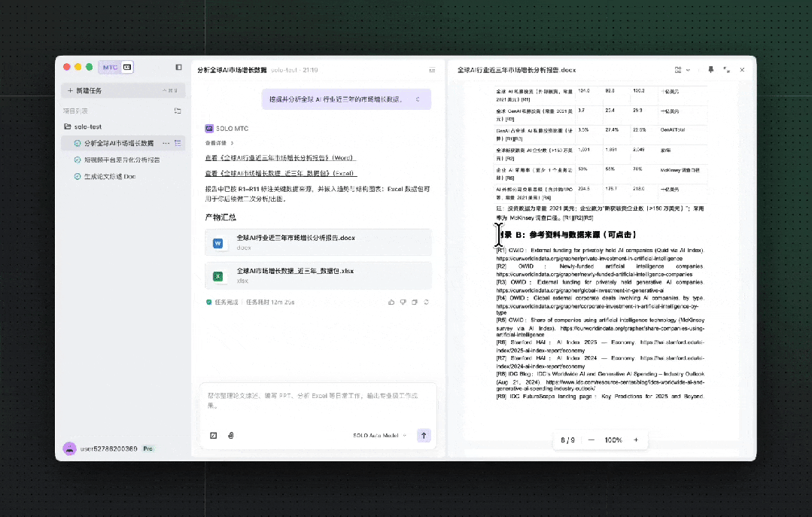Image resolution: width=812 pixels, height=517 pixels.
Task: Click the 新建任务 new task button
Action: [x=123, y=90]
